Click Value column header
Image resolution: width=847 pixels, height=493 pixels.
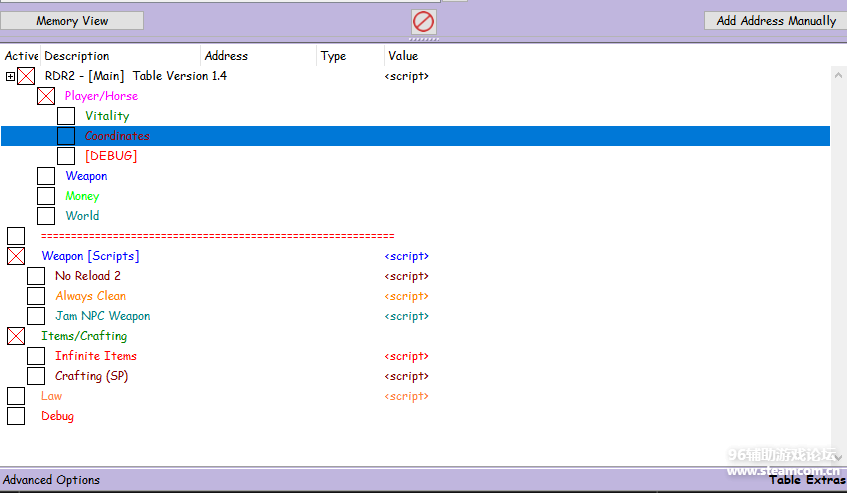coord(403,56)
